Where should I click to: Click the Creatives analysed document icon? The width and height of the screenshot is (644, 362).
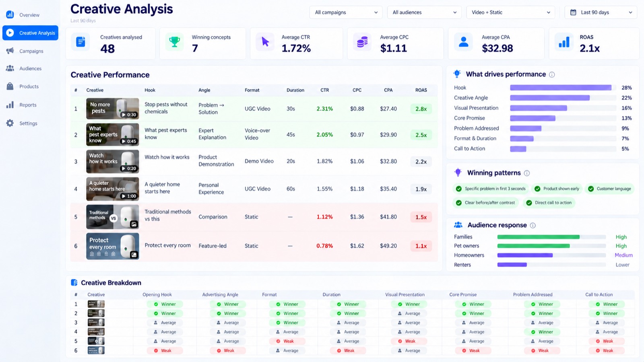(x=80, y=42)
